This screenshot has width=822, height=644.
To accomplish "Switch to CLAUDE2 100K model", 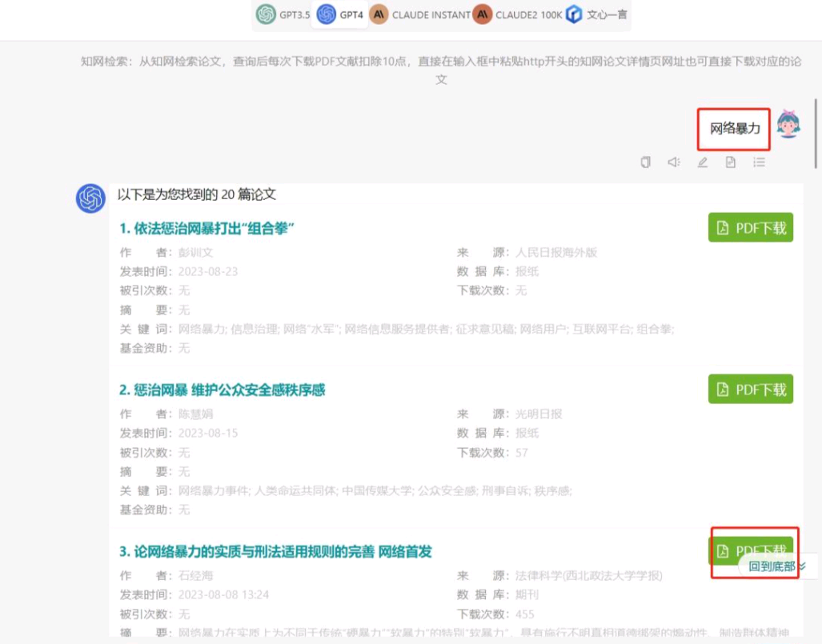I will [x=517, y=14].
